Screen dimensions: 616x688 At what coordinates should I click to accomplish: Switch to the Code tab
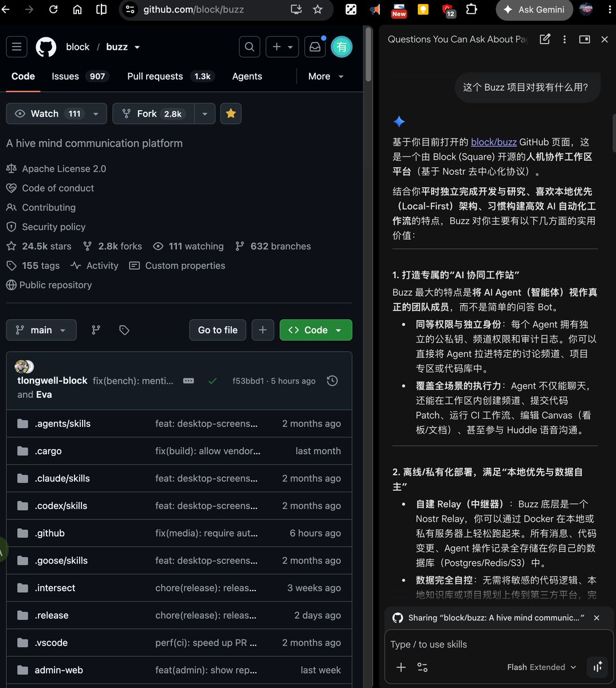pos(23,76)
